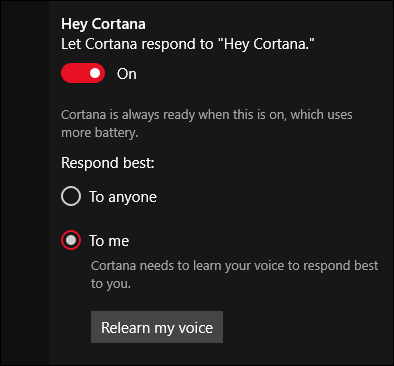The height and width of the screenshot is (366, 394).
Task: Turn off the Hey Cortana toggle switch
Action: (x=83, y=73)
